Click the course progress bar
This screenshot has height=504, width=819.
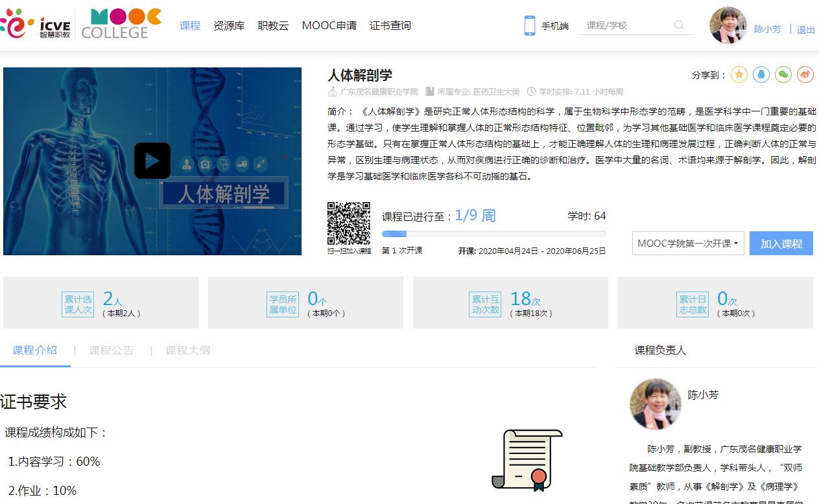click(493, 234)
